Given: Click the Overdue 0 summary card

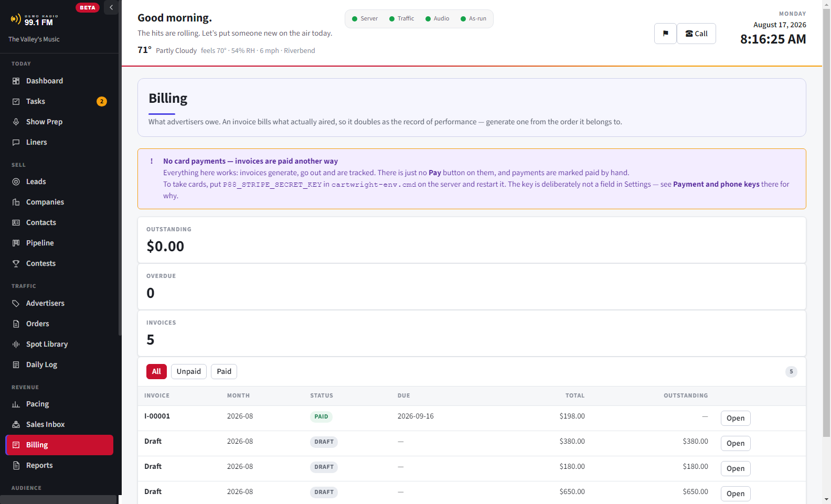Looking at the screenshot, I should click(472, 286).
